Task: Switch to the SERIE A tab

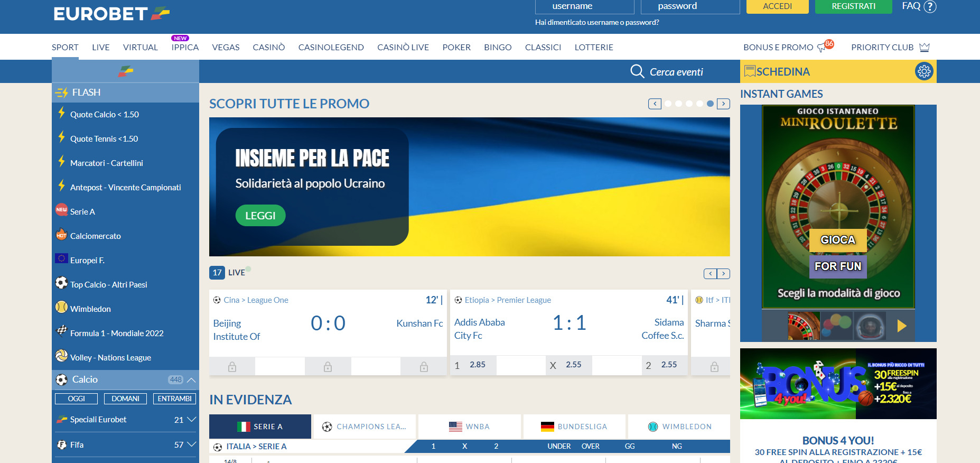Action: coord(260,427)
